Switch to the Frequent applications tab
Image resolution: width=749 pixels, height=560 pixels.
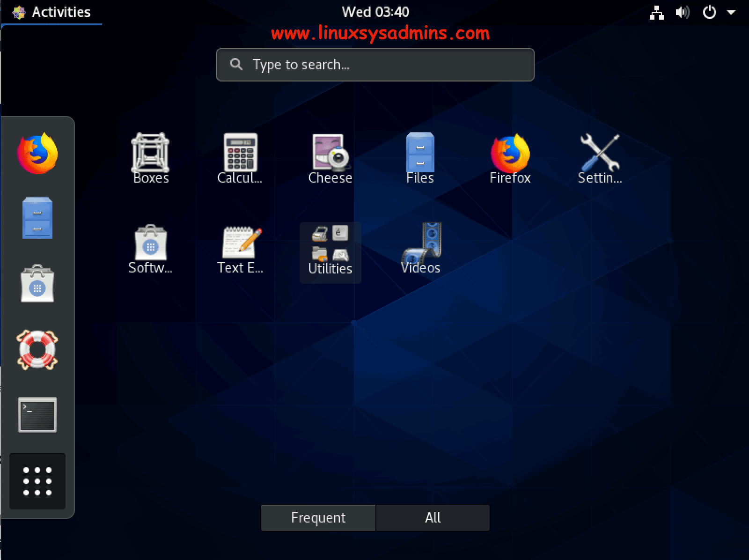[318, 518]
